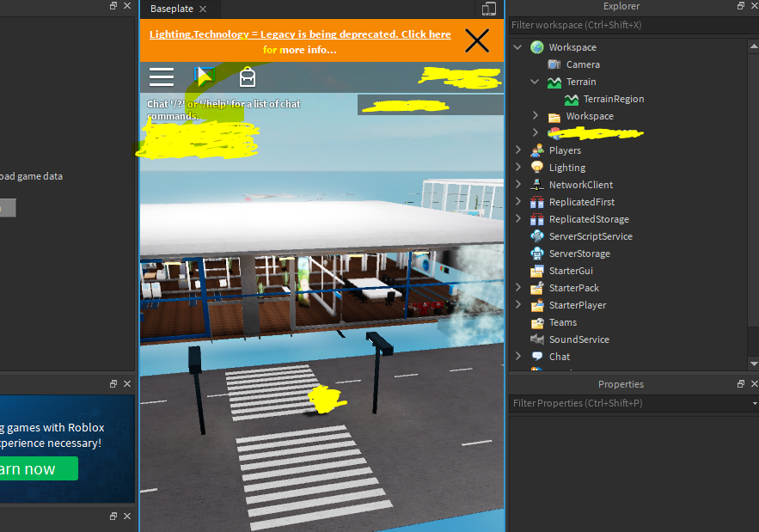Screen dimensions: 759x532
Task: Select the Teams row text
Action: 562,322
